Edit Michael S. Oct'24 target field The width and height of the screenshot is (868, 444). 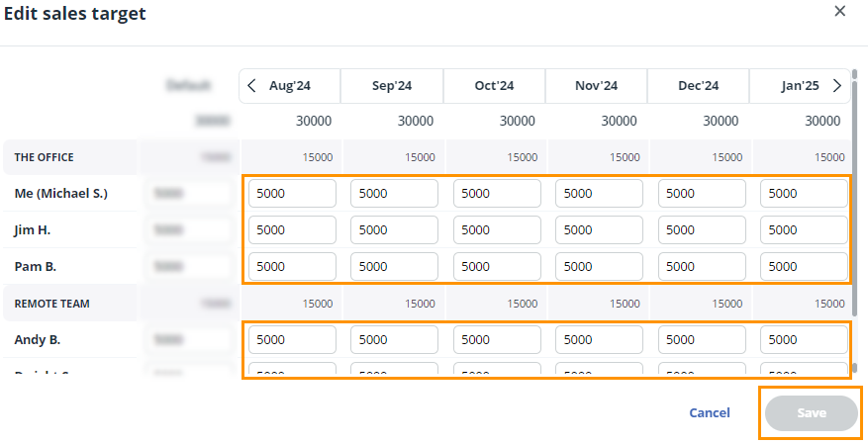497,193
